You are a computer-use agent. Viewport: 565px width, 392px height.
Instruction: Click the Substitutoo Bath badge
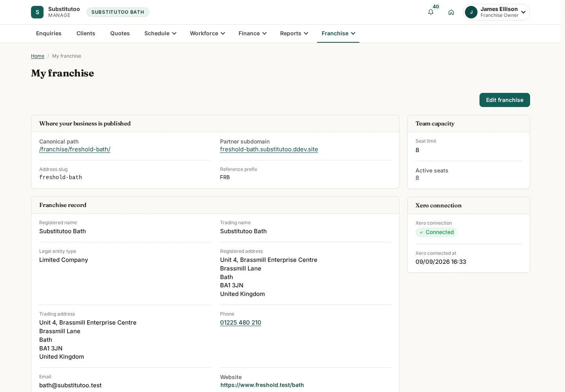click(118, 12)
